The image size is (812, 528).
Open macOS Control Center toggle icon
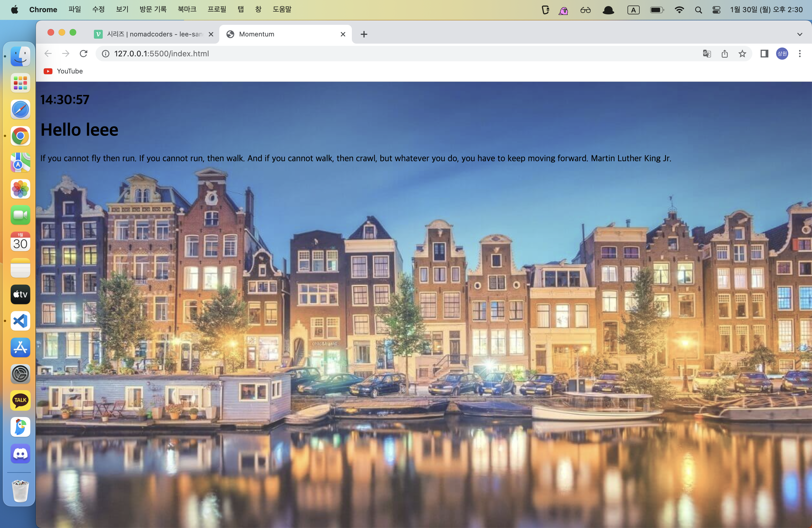coord(716,10)
